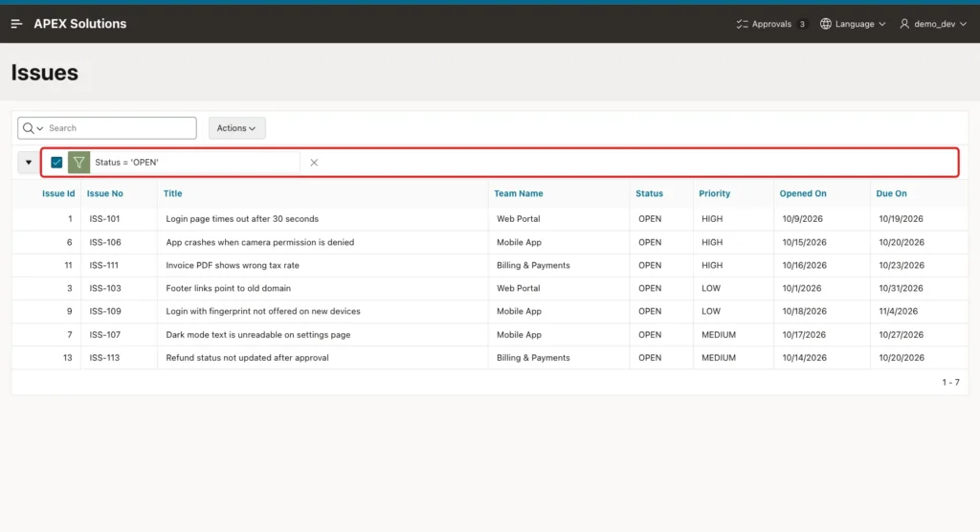The height and width of the screenshot is (532, 980).
Task: Click the search magnifier icon
Action: [28, 128]
